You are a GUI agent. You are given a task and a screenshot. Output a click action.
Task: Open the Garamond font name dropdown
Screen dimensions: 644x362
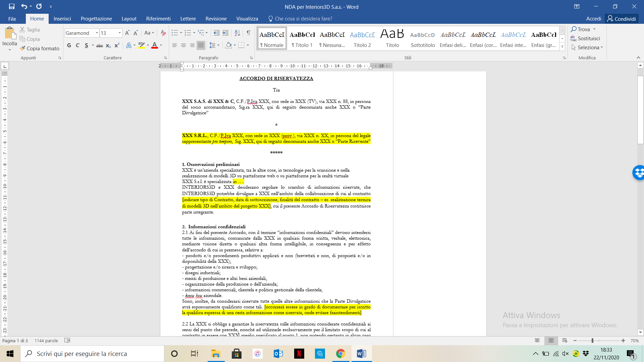[97, 33]
